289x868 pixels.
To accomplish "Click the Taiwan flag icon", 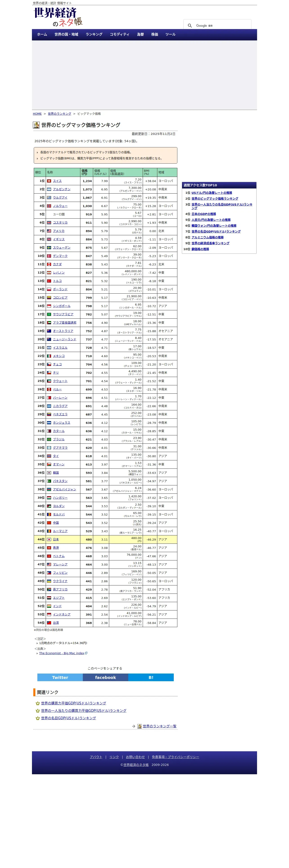I will tap(49, 623).
